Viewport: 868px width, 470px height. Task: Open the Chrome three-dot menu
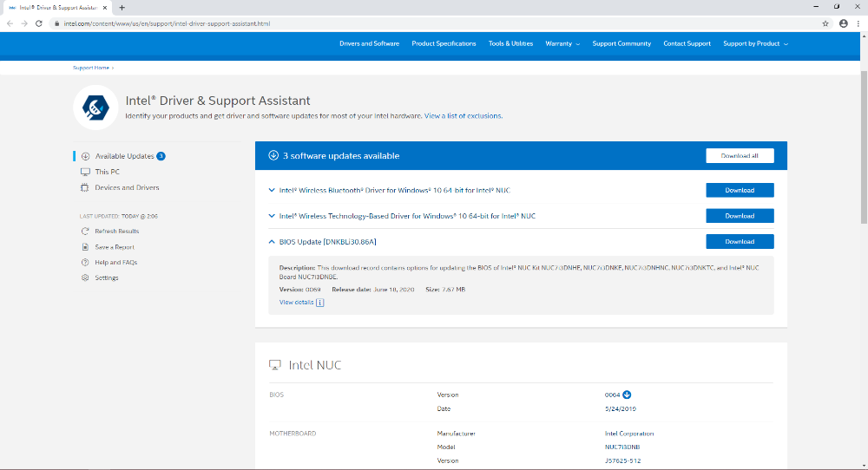click(858, 23)
